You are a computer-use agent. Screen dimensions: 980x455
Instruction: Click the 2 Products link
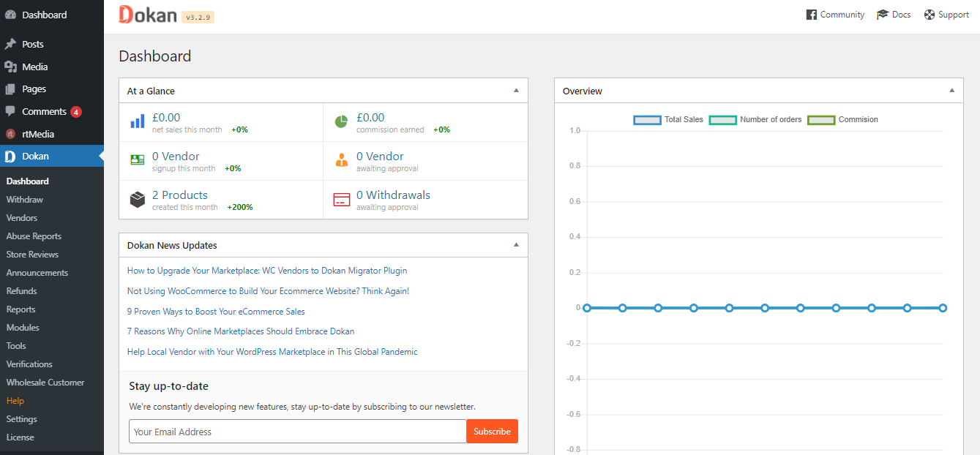[180, 195]
